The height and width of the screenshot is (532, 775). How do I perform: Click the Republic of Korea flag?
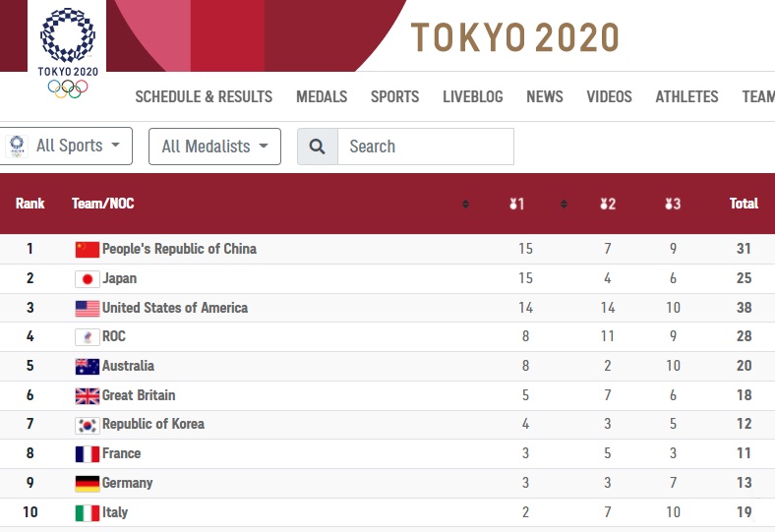coord(87,425)
